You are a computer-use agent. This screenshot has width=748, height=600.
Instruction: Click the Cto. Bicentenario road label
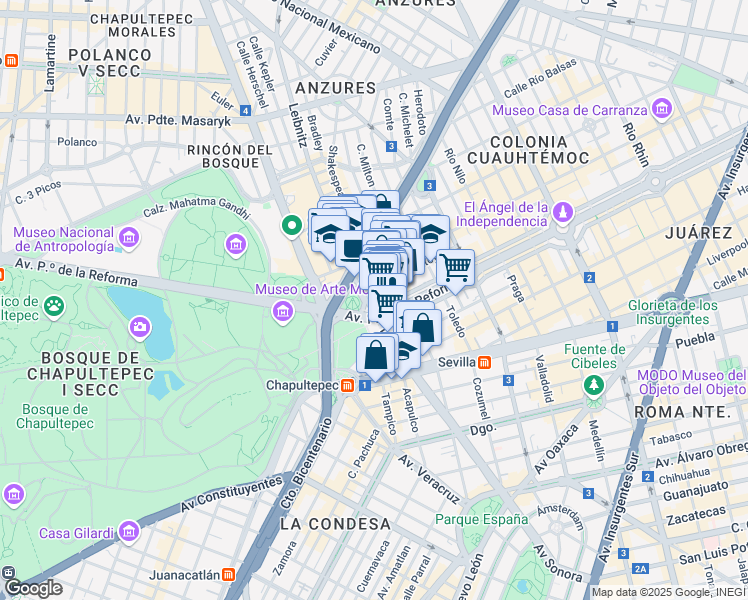click(306, 464)
